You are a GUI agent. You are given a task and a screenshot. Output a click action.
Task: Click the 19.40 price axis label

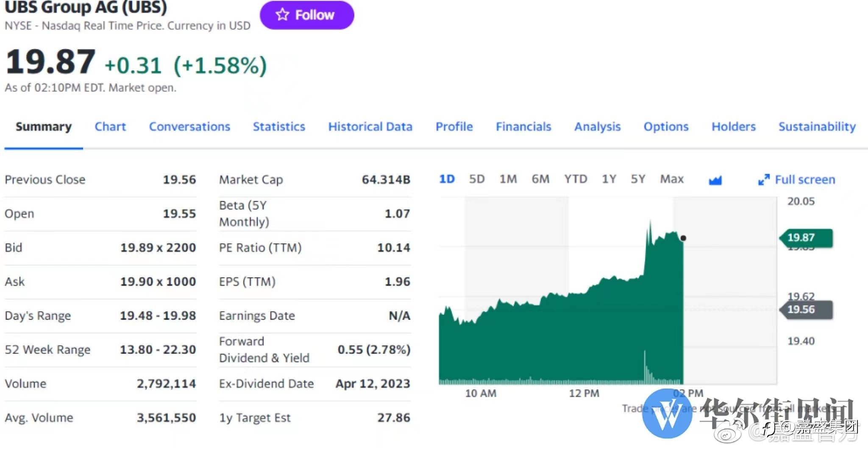801,341
